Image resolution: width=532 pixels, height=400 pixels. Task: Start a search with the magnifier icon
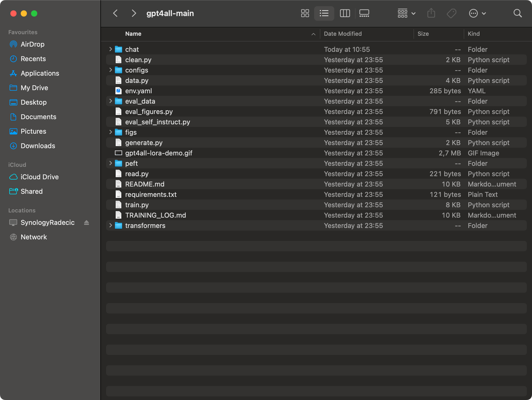(x=518, y=13)
